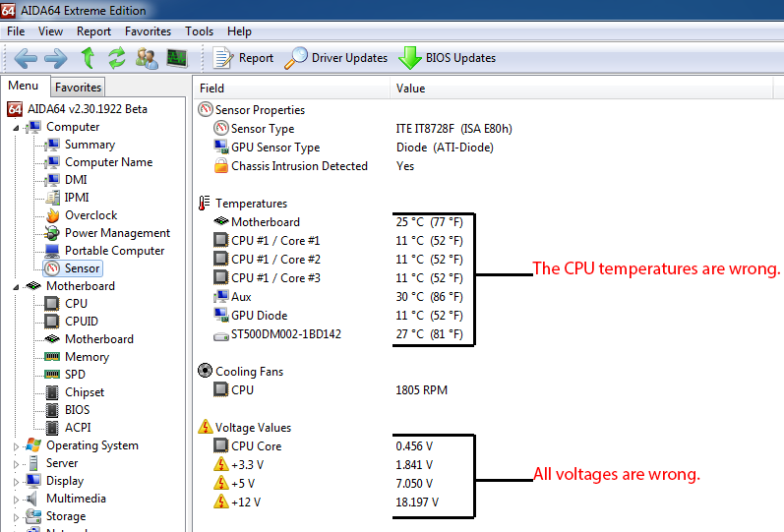This screenshot has width=784, height=532.
Task: Open the Report wizard button
Action: tap(244, 58)
